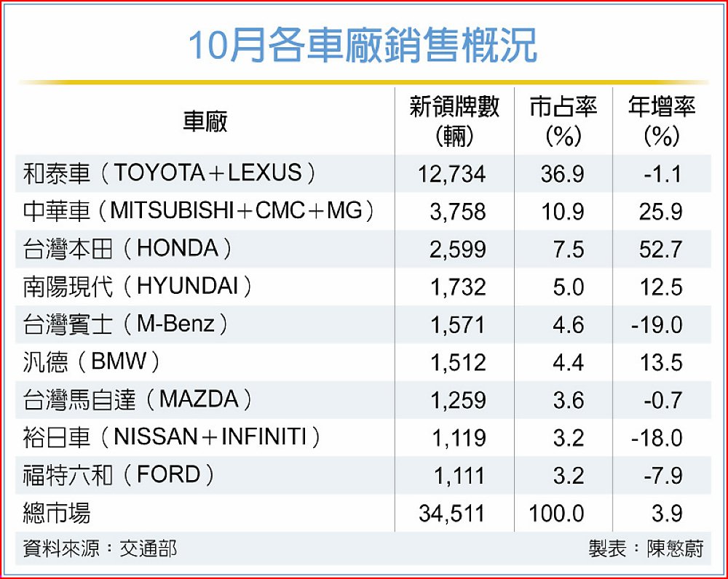Select the 製表:陳慜蔚 credit text
This screenshot has height=579, width=728.
[x=646, y=548]
